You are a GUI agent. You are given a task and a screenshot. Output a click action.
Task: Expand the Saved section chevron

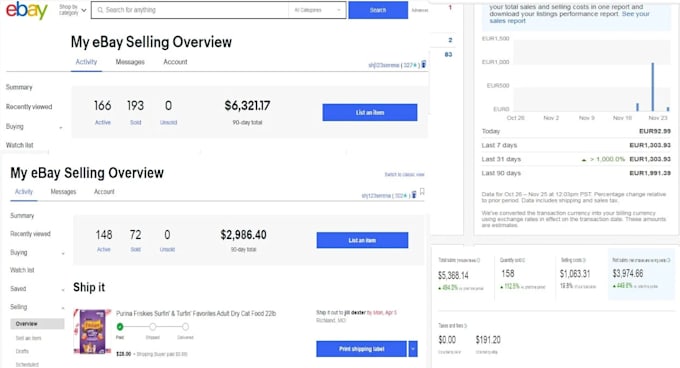pyautogui.click(x=63, y=290)
